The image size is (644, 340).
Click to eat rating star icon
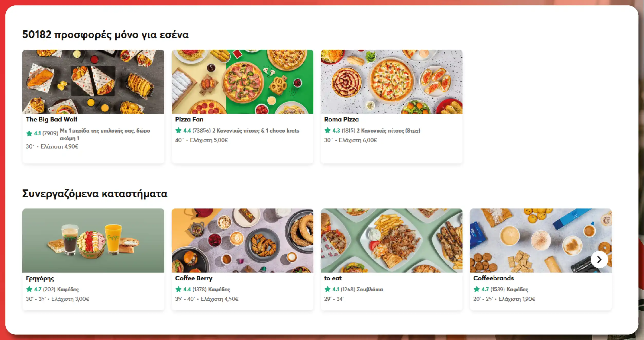click(x=328, y=289)
